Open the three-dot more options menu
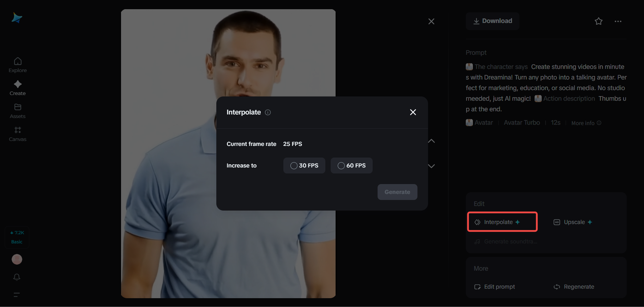Viewport: 644px width, 307px height. click(x=618, y=21)
